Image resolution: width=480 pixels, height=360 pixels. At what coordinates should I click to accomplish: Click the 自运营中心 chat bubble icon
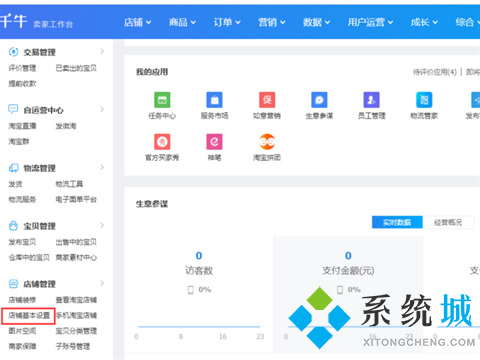click(x=13, y=109)
